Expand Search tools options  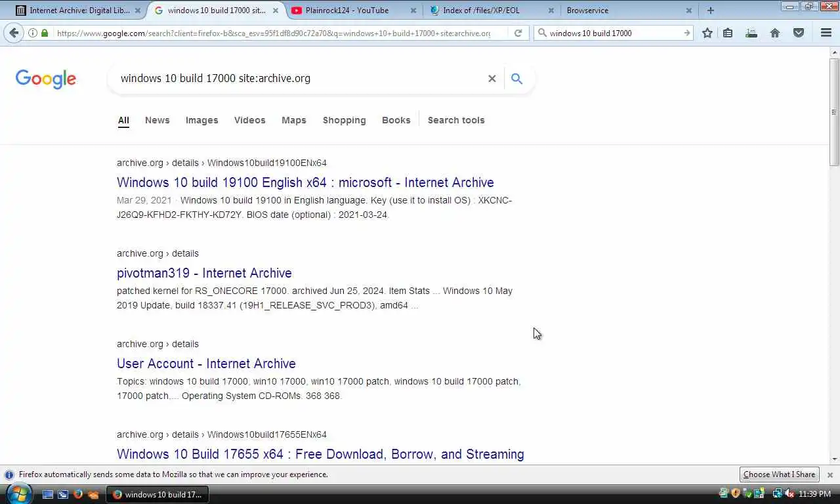(456, 120)
